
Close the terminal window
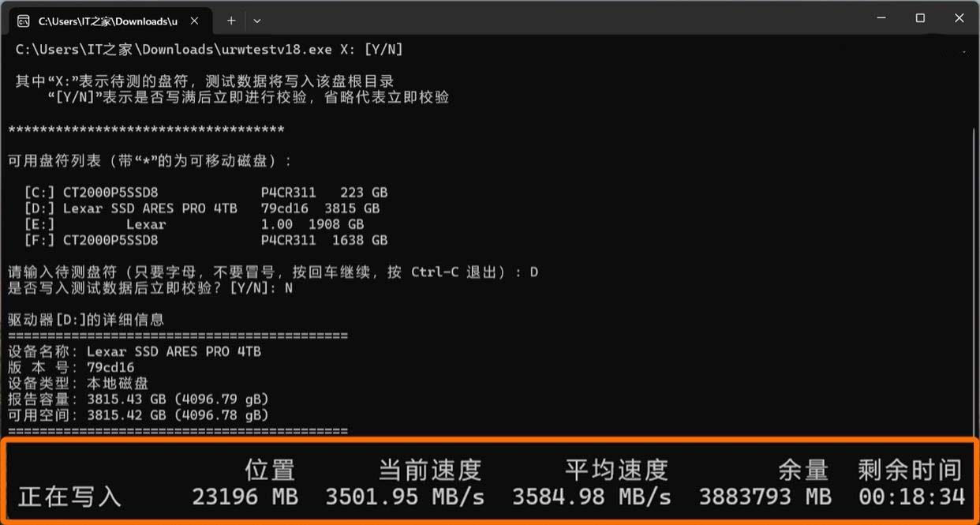pyautogui.click(x=959, y=18)
